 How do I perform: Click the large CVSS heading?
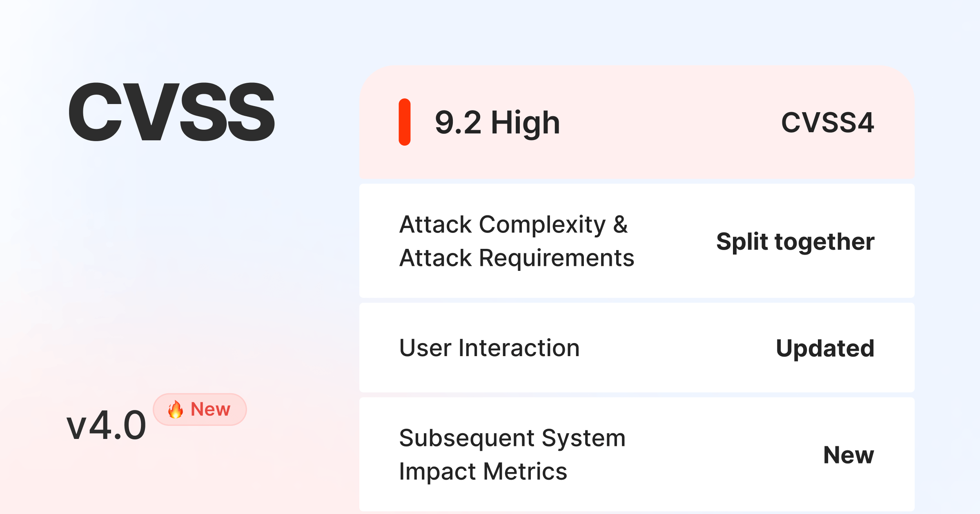(171, 112)
